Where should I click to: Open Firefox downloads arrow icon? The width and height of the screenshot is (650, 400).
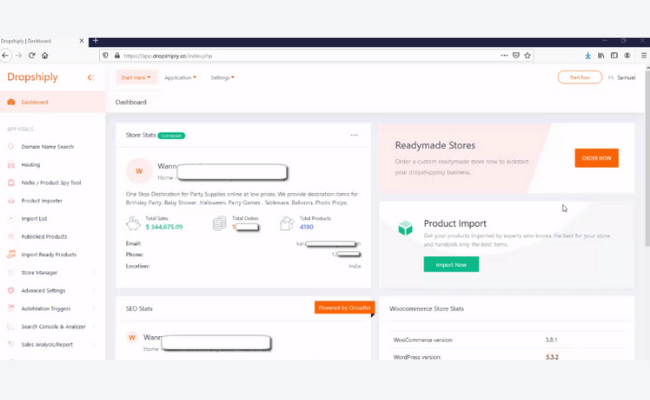tap(588, 56)
